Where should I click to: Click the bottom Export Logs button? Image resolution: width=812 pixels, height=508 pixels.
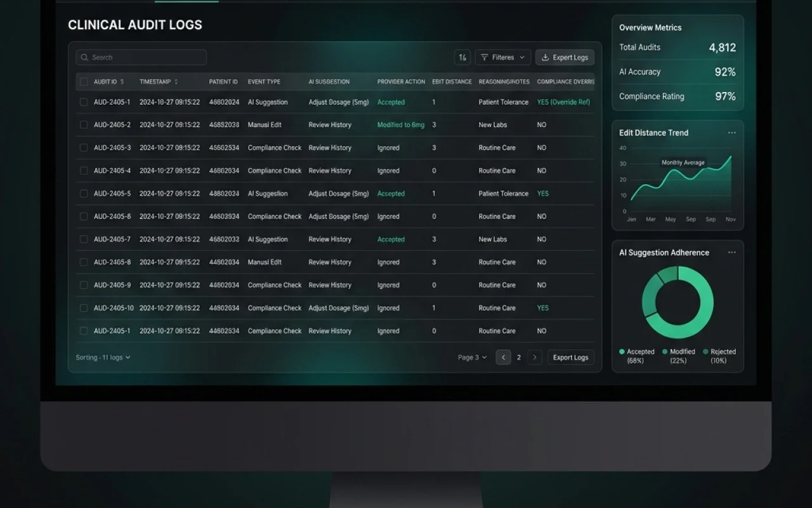point(571,358)
